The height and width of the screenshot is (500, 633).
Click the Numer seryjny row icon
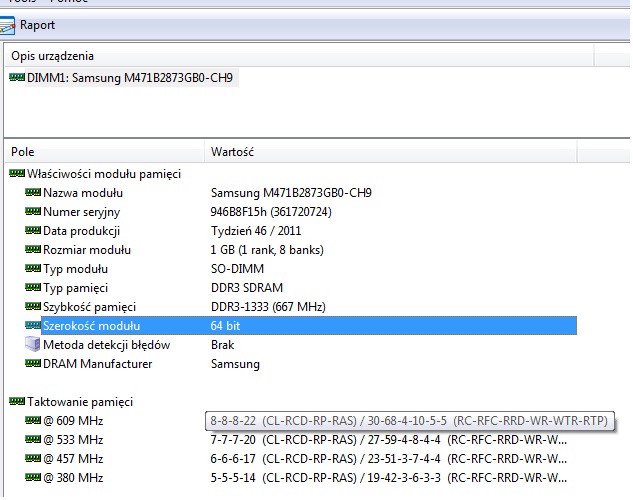click(x=33, y=211)
